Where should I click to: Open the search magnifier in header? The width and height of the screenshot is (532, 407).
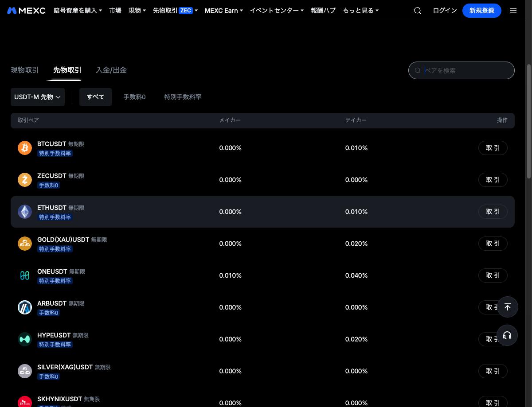[418, 11]
